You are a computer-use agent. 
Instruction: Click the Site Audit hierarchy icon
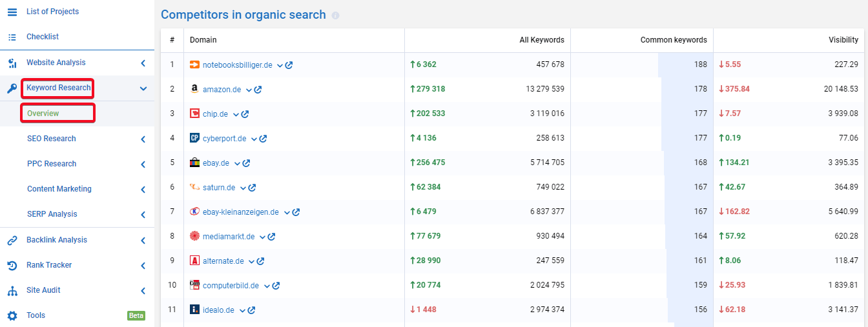click(x=12, y=290)
